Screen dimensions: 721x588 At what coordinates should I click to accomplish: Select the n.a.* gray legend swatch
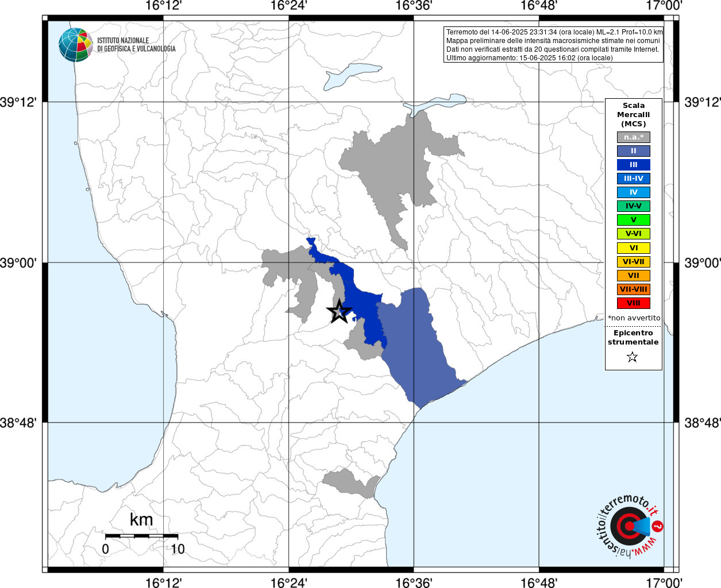point(634,137)
